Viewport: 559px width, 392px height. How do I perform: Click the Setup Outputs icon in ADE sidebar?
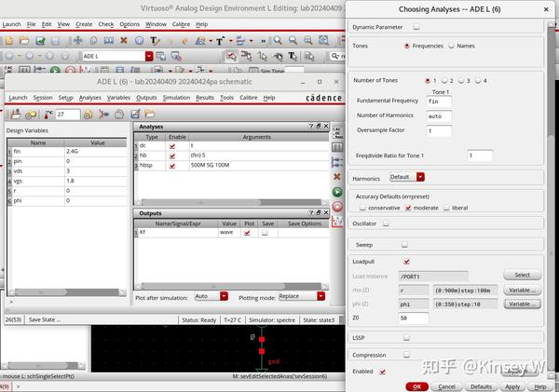(x=337, y=162)
